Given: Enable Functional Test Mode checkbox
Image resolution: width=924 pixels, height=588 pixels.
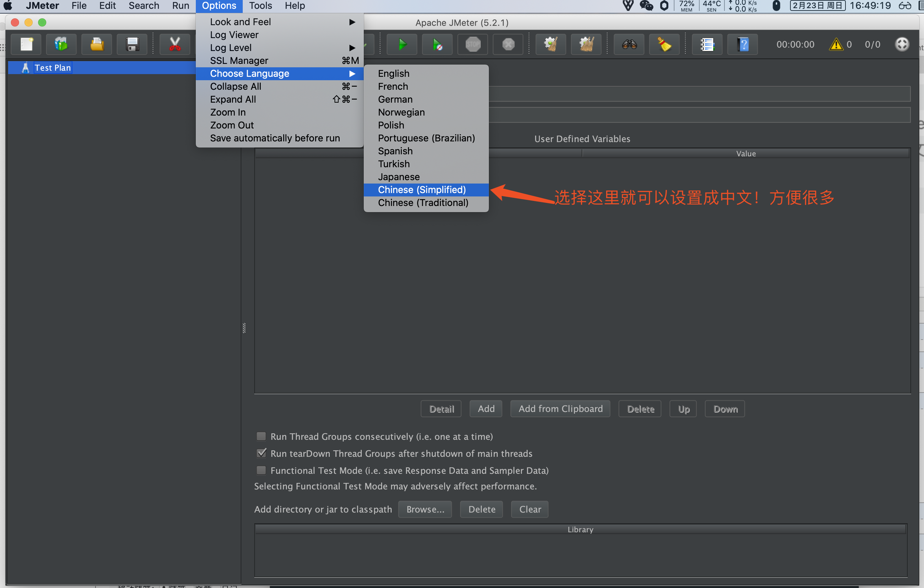Looking at the screenshot, I should 261,470.
